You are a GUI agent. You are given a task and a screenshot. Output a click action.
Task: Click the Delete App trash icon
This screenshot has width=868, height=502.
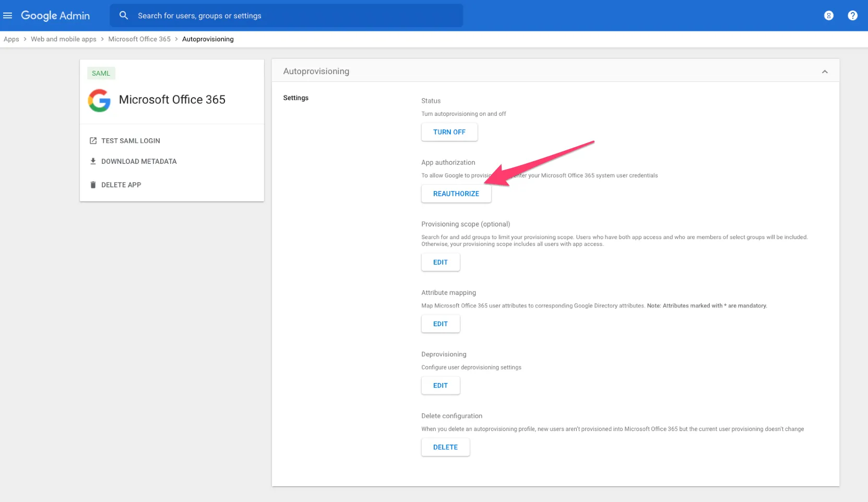click(x=93, y=185)
